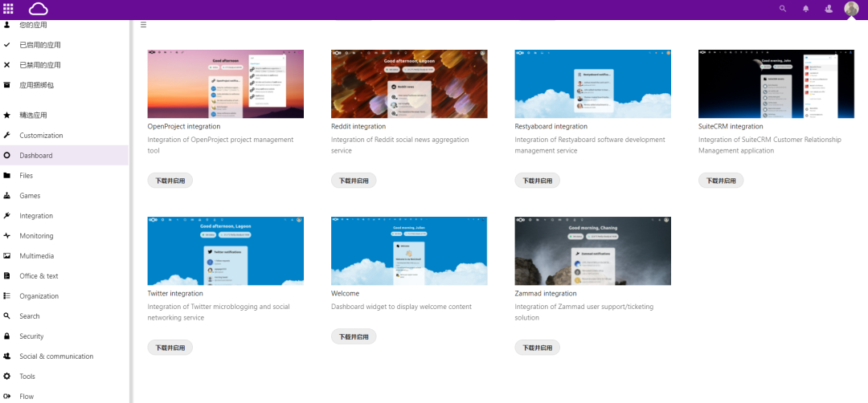Viewport: 868px width, 403px height.
Task: Download and enable the Welcome widget
Action: click(354, 336)
